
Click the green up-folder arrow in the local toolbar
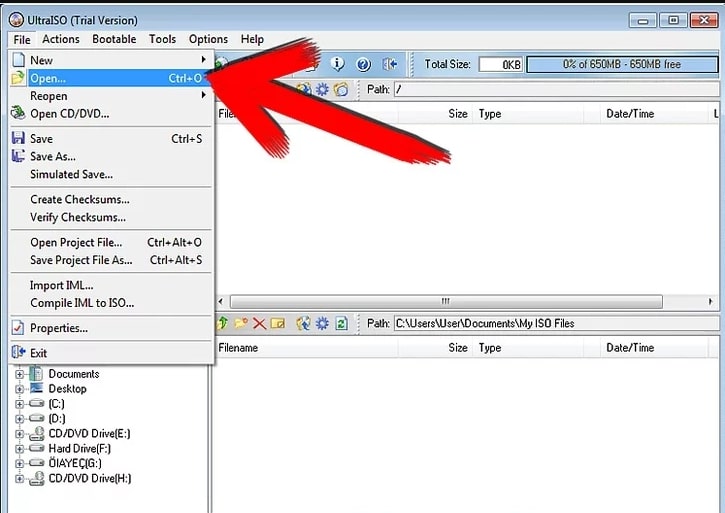click(x=222, y=323)
